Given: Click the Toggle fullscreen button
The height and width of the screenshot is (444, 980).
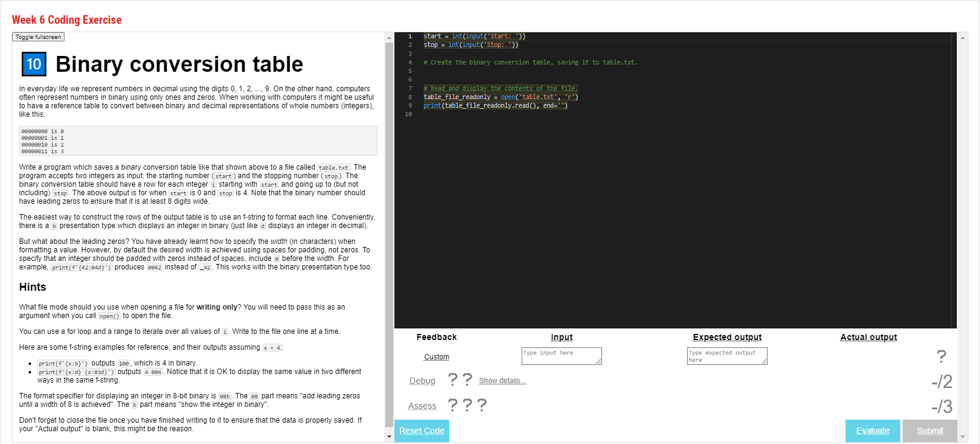Looking at the screenshot, I should click(x=38, y=37).
